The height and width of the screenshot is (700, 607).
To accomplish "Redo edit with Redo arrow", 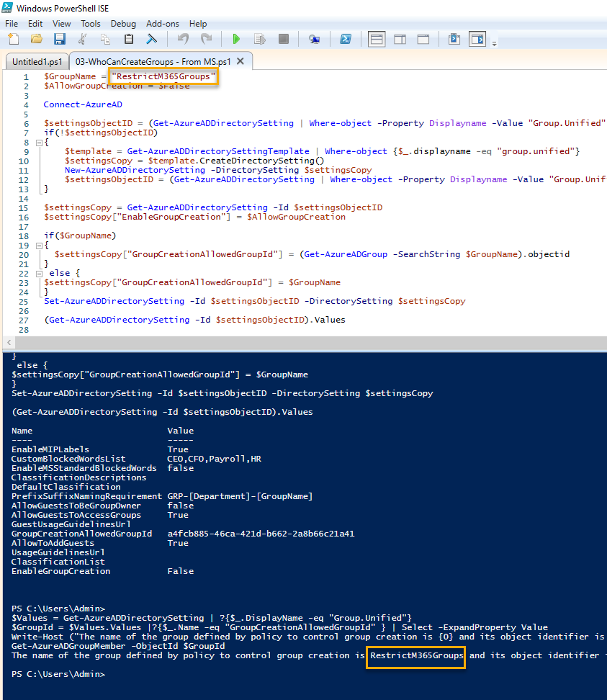I will pos(206,40).
